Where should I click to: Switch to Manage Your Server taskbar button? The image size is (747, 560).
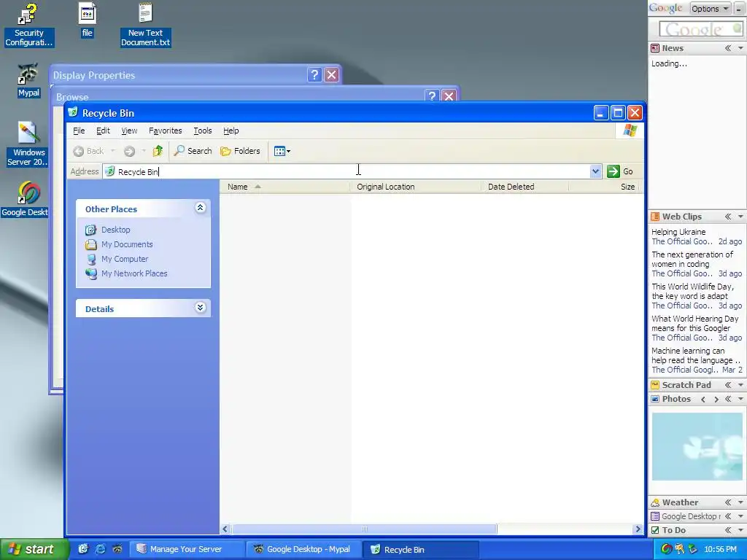pyautogui.click(x=186, y=549)
